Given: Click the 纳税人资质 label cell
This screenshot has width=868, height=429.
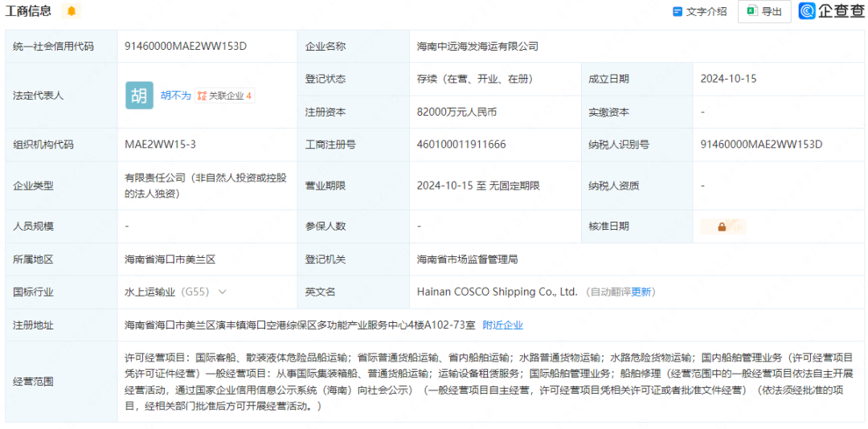Looking at the screenshot, I should point(637,186).
